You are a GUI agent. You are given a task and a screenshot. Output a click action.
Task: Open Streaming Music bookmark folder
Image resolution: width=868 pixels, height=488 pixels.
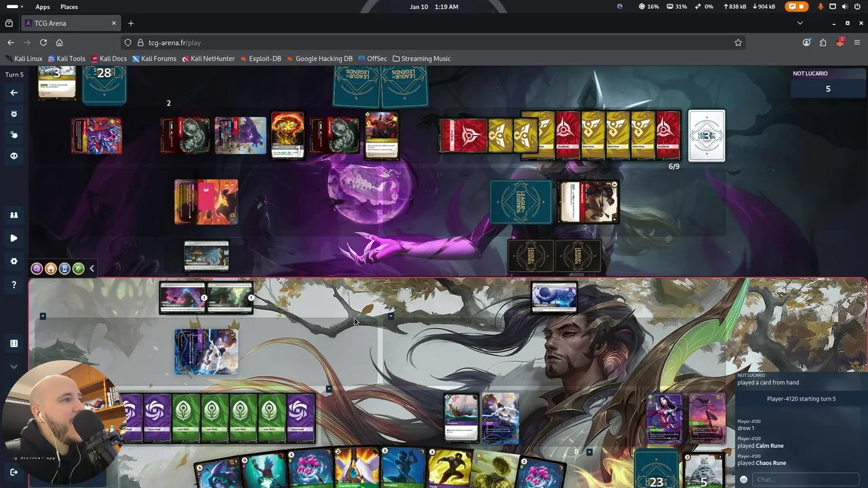pyautogui.click(x=421, y=58)
